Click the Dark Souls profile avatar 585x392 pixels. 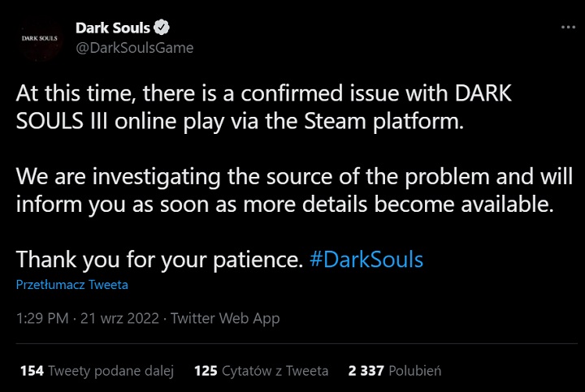pos(39,38)
